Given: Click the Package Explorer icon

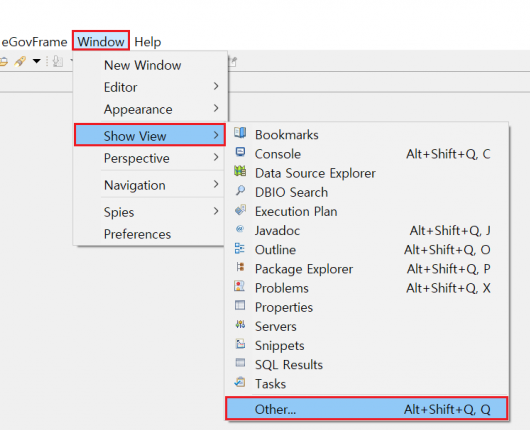Looking at the screenshot, I should 240,267.
